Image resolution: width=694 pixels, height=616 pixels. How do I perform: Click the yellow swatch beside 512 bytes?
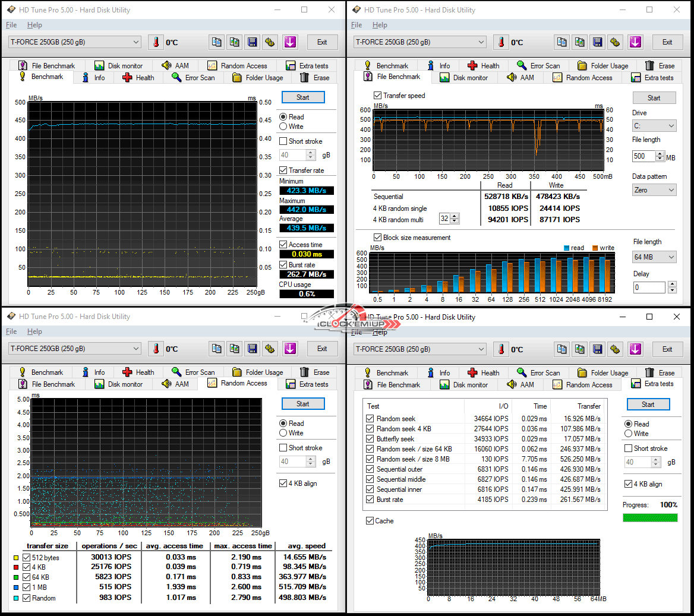click(x=16, y=558)
